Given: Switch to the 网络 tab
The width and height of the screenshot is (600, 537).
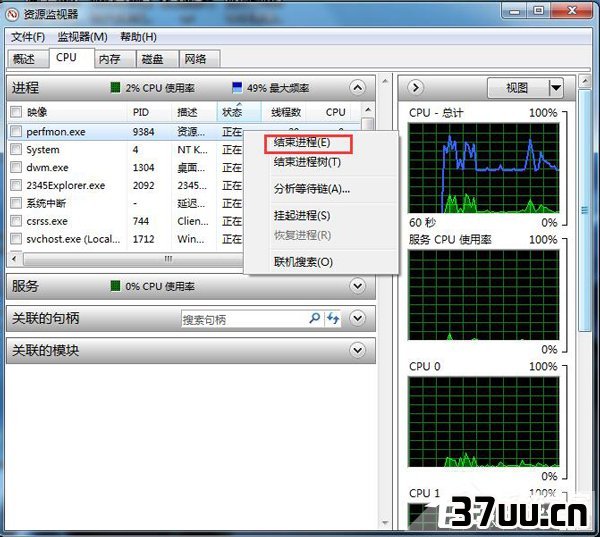Looking at the screenshot, I should click(199, 59).
